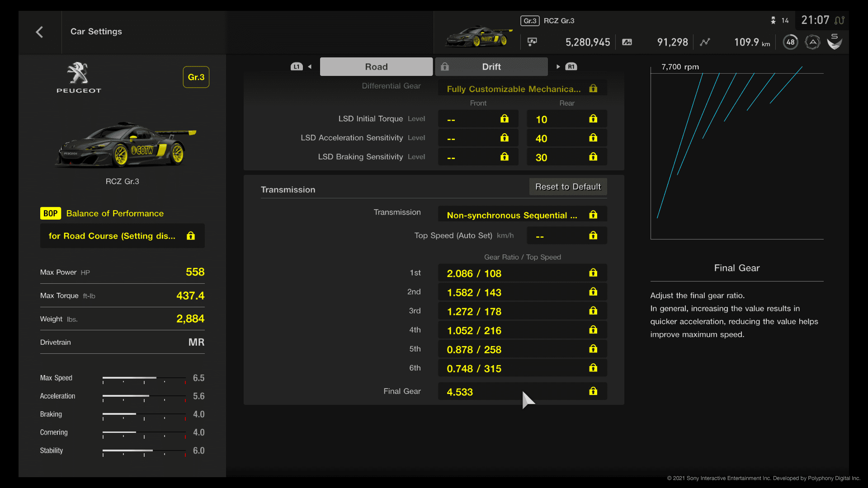Click lock icon on Final Gear field
The width and height of the screenshot is (868, 488).
pyautogui.click(x=593, y=391)
